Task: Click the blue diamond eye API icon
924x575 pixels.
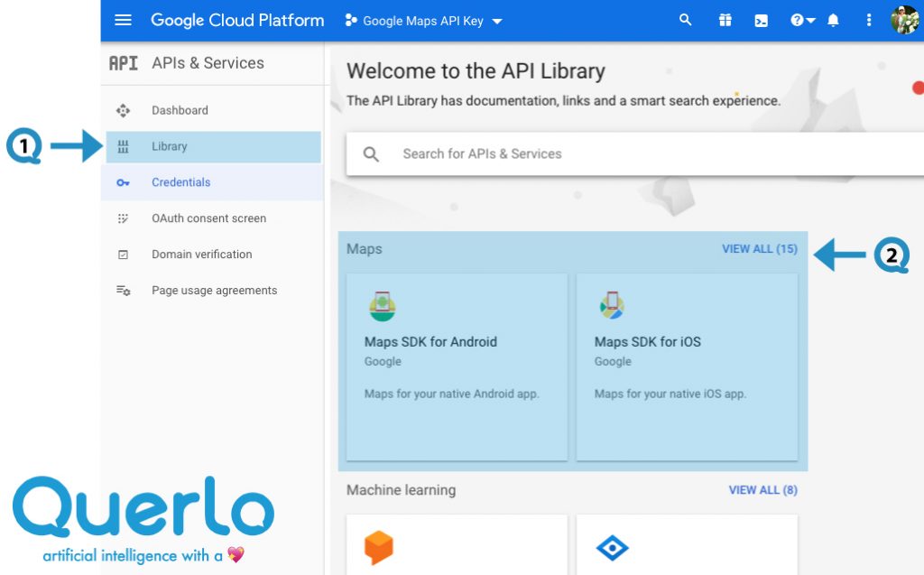Action: [x=613, y=549]
